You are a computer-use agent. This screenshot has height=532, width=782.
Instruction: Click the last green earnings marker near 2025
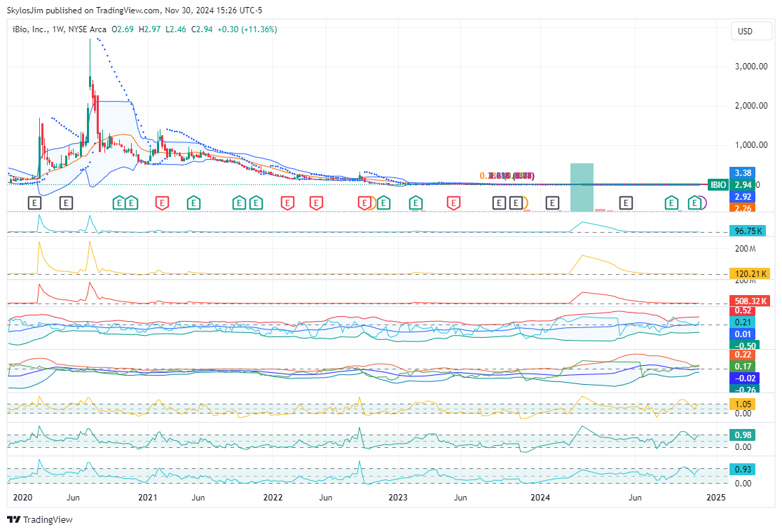click(695, 203)
